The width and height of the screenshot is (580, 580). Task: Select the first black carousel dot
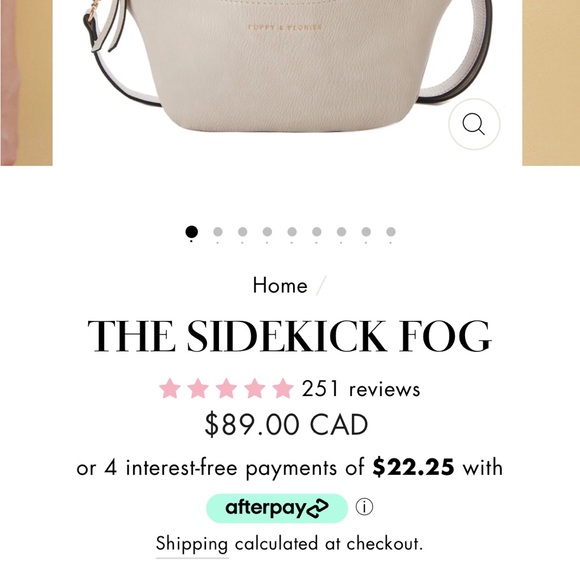(x=191, y=232)
